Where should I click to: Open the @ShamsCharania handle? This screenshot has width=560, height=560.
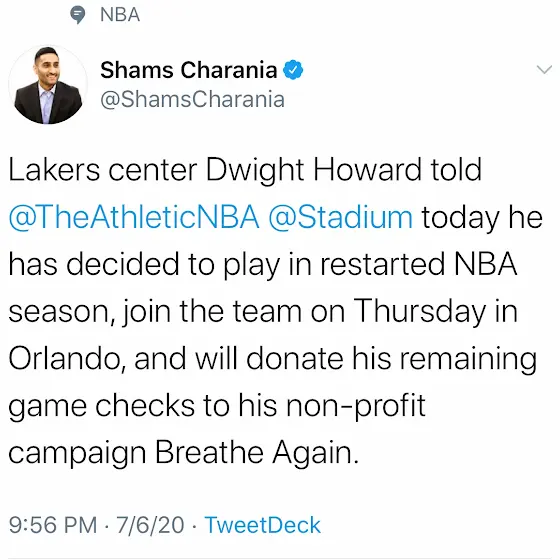click(x=192, y=99)
